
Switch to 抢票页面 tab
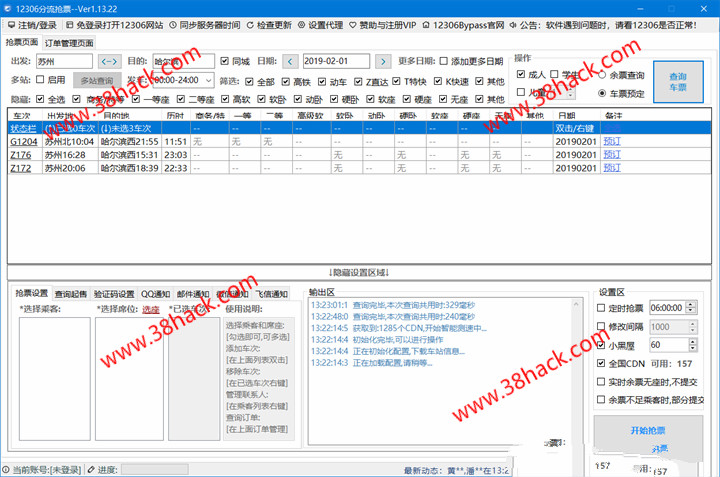pyautogui.click(x=22, y=42)
